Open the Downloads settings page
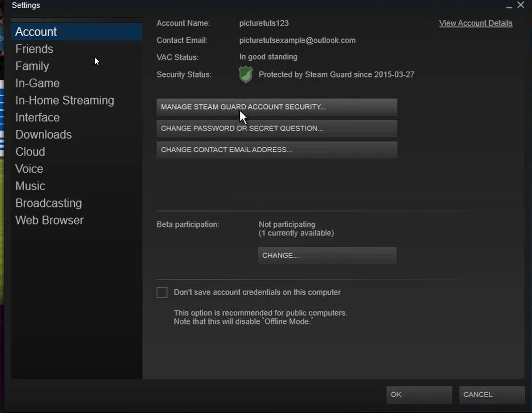Viewport: 532px width, 413px height. pos(43,134)
